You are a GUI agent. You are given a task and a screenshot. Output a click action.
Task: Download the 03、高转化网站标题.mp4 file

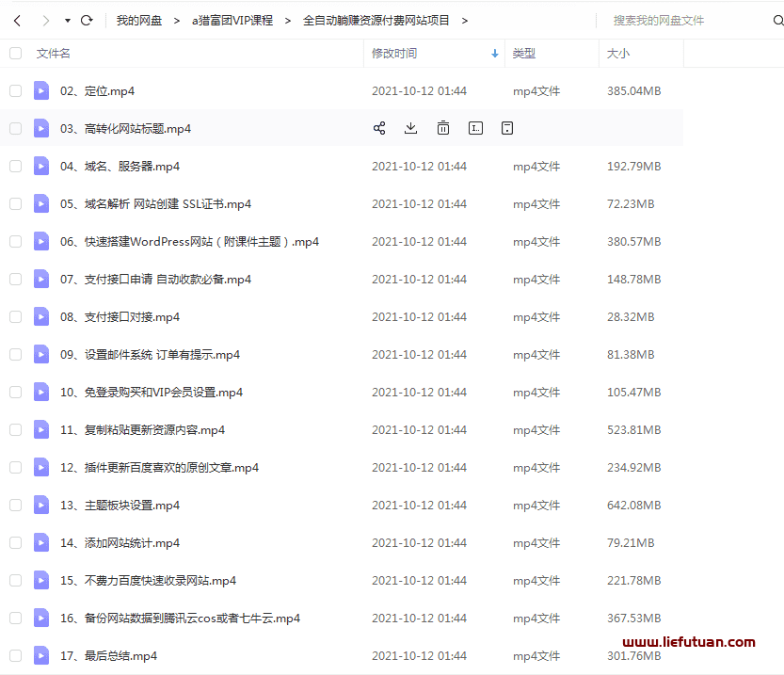410,128
